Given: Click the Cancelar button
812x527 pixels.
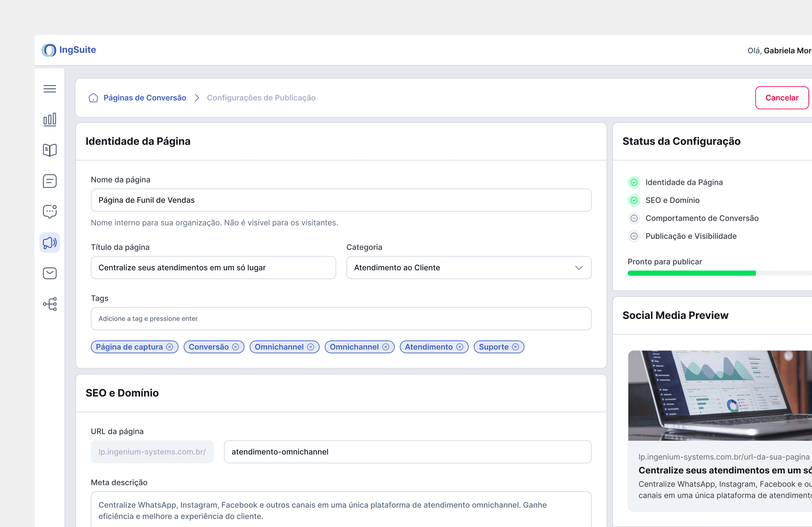Looking at the screenshot, I should (782, 98).
